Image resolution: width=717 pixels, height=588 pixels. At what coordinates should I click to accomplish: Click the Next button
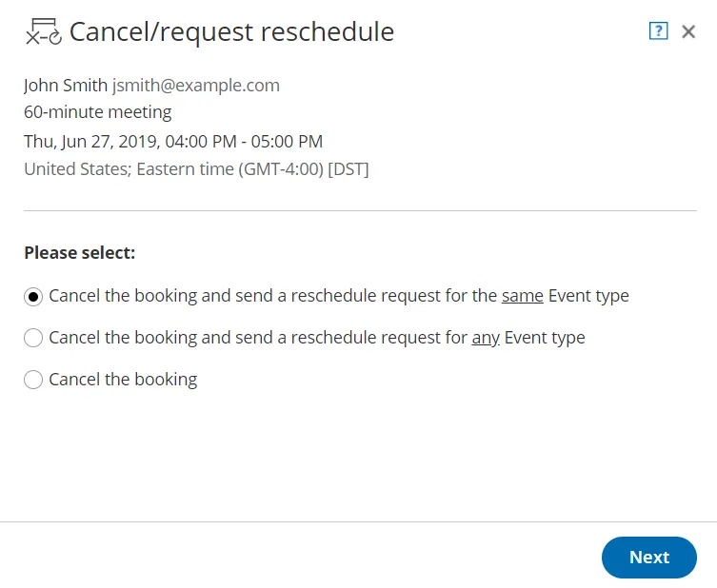tap(648, 557)
